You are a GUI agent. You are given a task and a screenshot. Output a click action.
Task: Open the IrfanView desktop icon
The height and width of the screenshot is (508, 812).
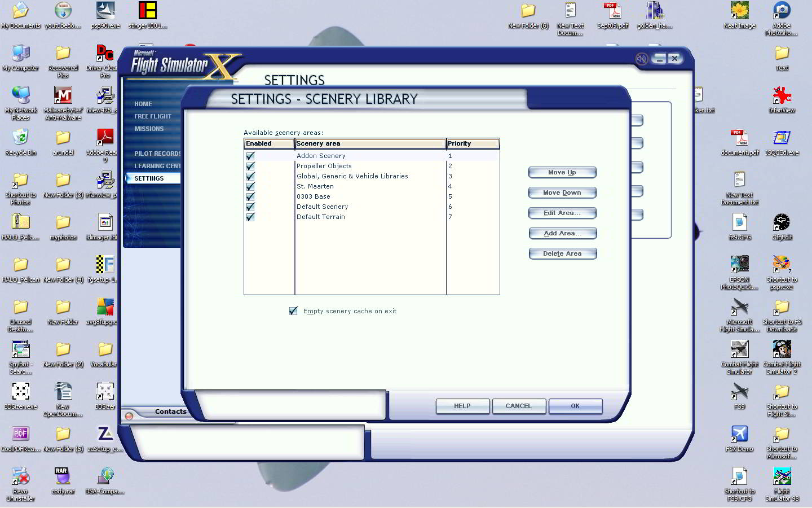click(782, 96)
